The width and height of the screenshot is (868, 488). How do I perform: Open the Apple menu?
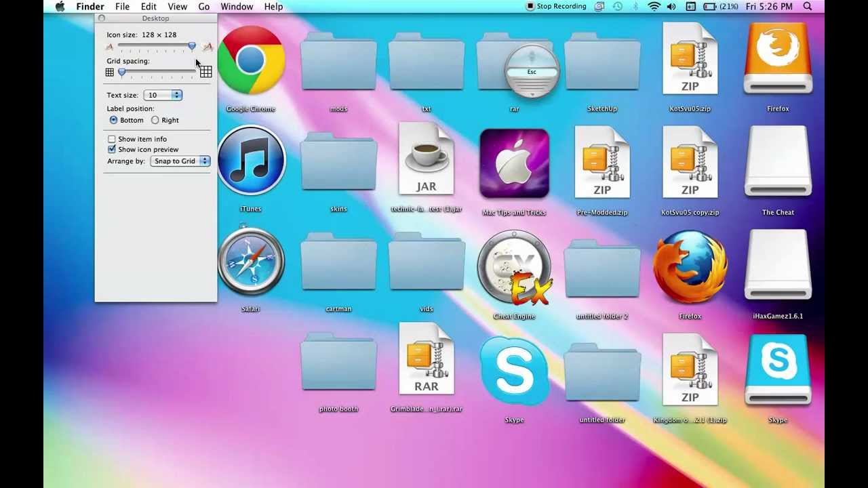pos(60,7)
